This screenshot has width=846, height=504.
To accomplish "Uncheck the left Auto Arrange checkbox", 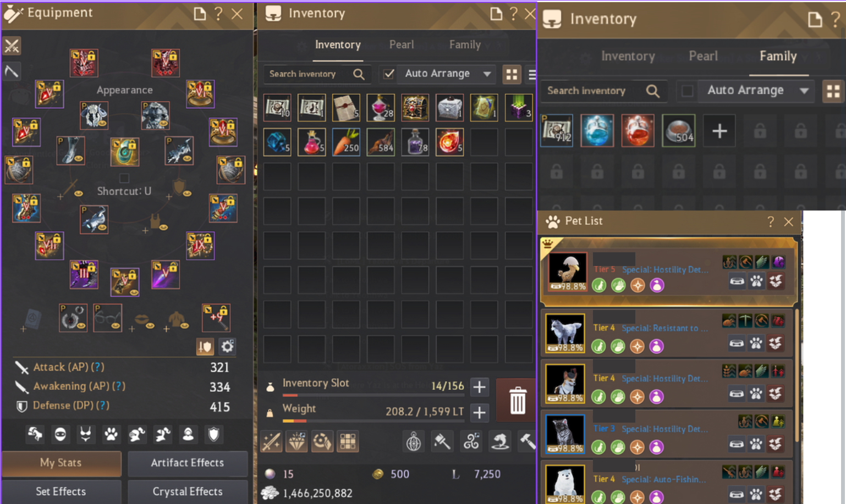I will point(388,74).
